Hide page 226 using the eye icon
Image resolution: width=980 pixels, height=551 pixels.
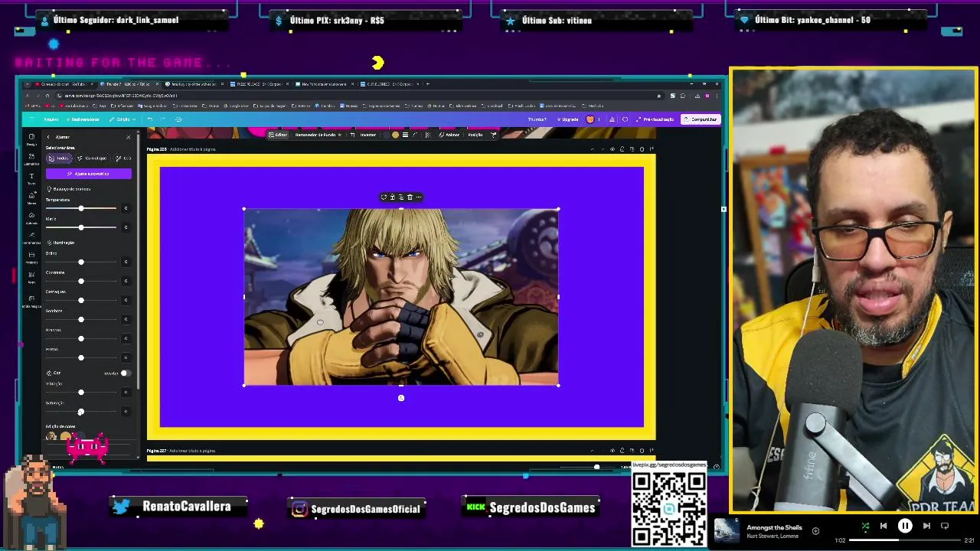point(612,149)
